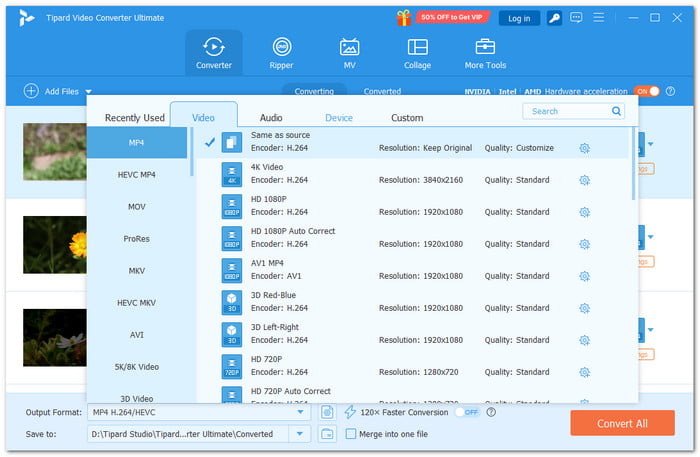Click the hardware acceleration help icon
Viewport: 700px width, 457px height.
(x=670, y=91)
